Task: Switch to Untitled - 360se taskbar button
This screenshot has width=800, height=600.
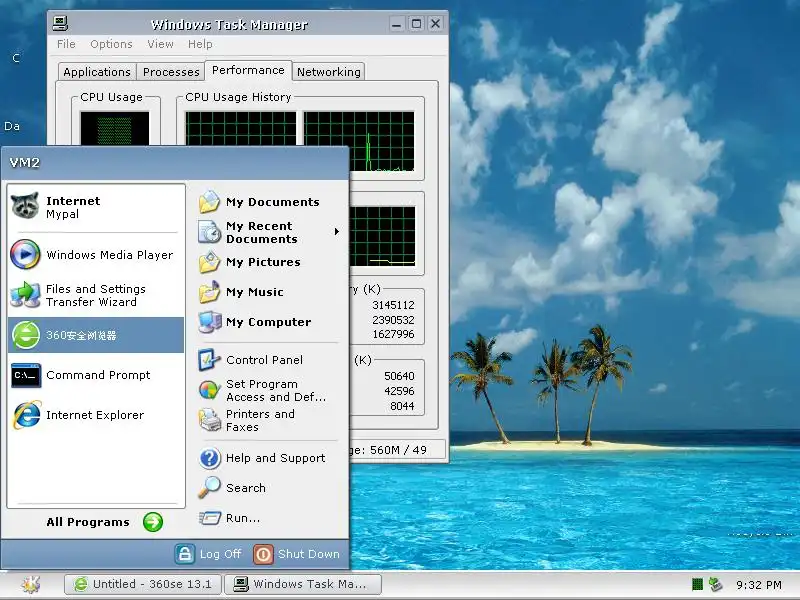Action: click(143, 584)
